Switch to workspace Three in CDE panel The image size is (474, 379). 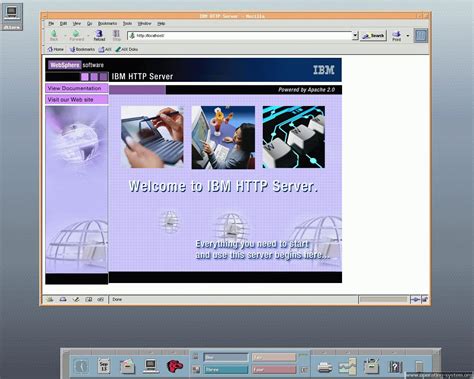(226, 370)
